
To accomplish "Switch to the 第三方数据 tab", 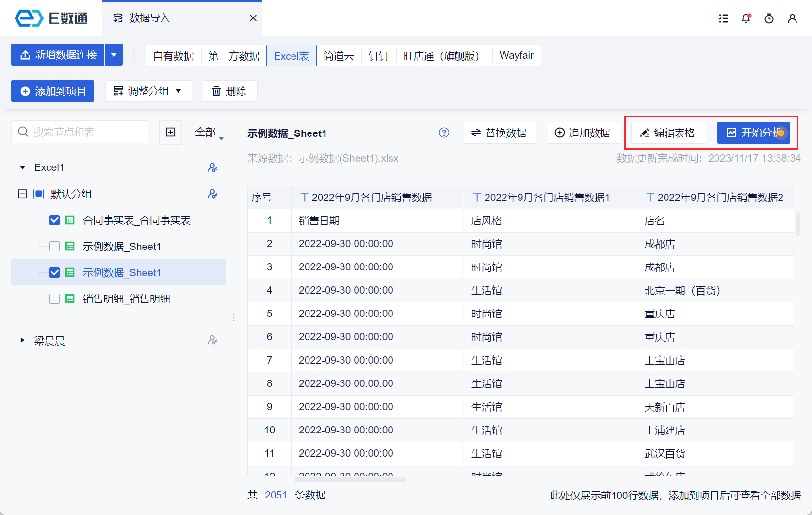I will pos(233,56).
